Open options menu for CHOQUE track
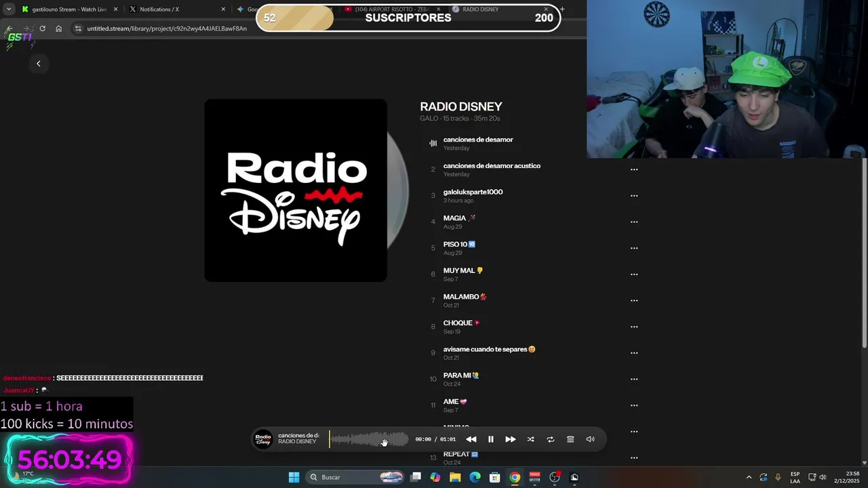The image size is (868, 488). click(x=634, y=327)
